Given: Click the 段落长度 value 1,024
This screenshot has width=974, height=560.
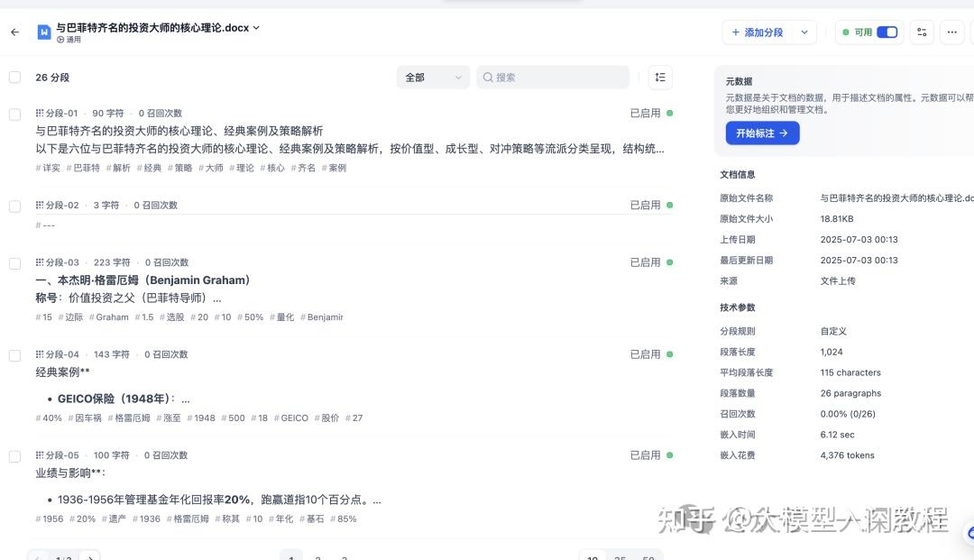Looking at the screenshot, I should point(832,352).
